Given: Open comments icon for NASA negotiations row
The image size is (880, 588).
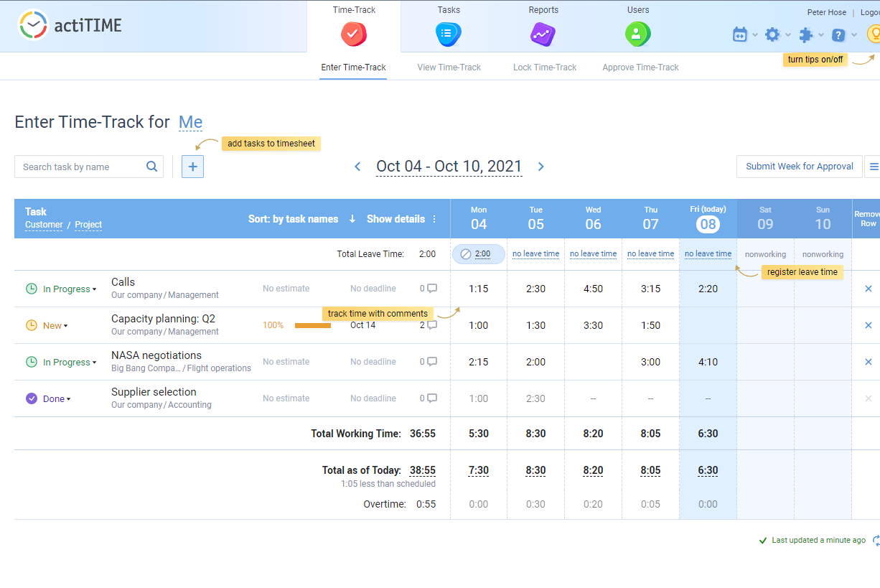Looking at the screenshot, I should [432, 362].
